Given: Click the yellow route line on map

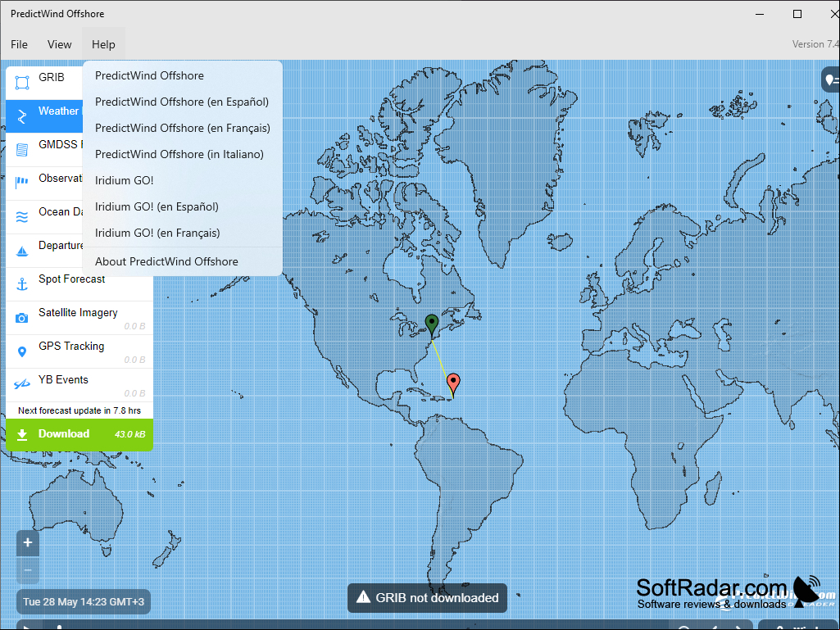Looking at the screenshot, I should [x=442, y=367].
